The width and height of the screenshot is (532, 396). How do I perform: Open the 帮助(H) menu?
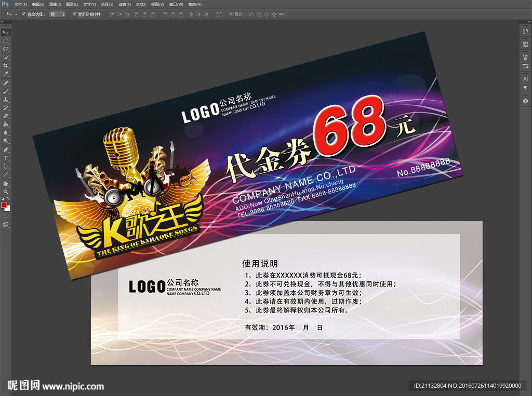coord(195,4)
